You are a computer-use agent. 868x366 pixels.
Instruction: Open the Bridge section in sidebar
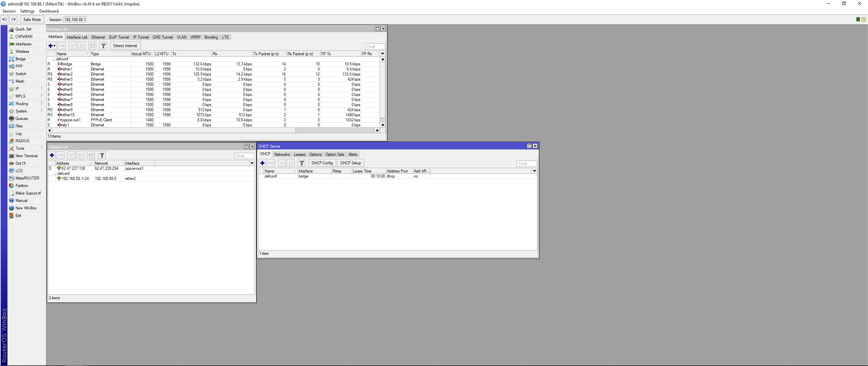[20, 59]
